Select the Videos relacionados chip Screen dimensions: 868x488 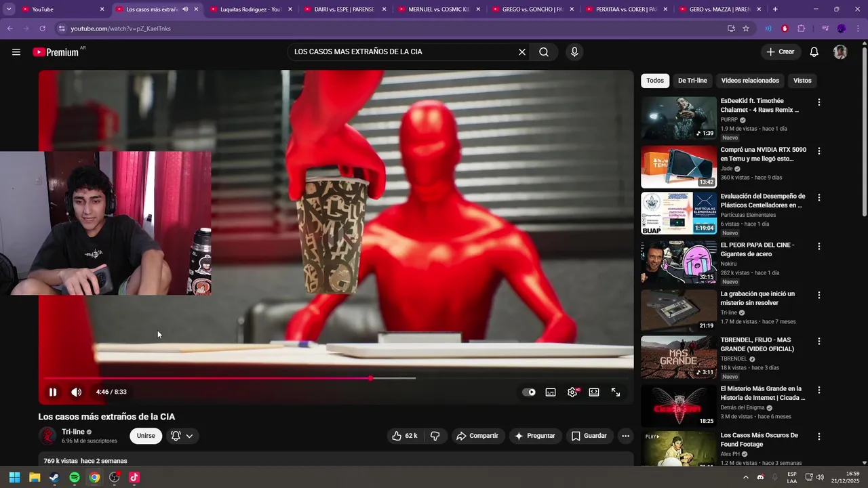750,81
